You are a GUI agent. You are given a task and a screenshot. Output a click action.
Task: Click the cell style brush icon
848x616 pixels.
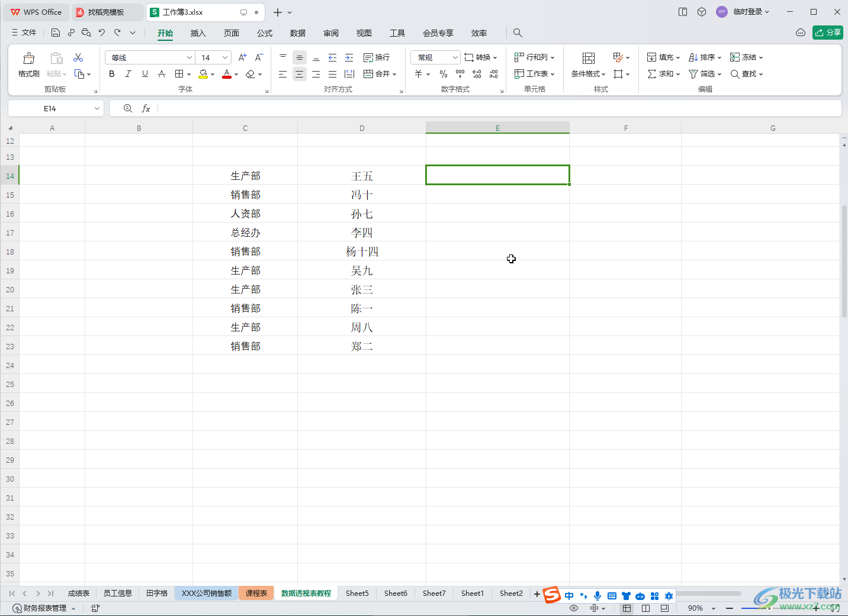coord(618,57)
